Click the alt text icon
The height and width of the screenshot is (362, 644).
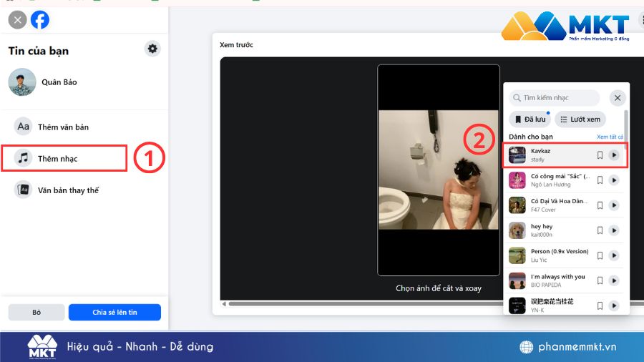[23, 190]
